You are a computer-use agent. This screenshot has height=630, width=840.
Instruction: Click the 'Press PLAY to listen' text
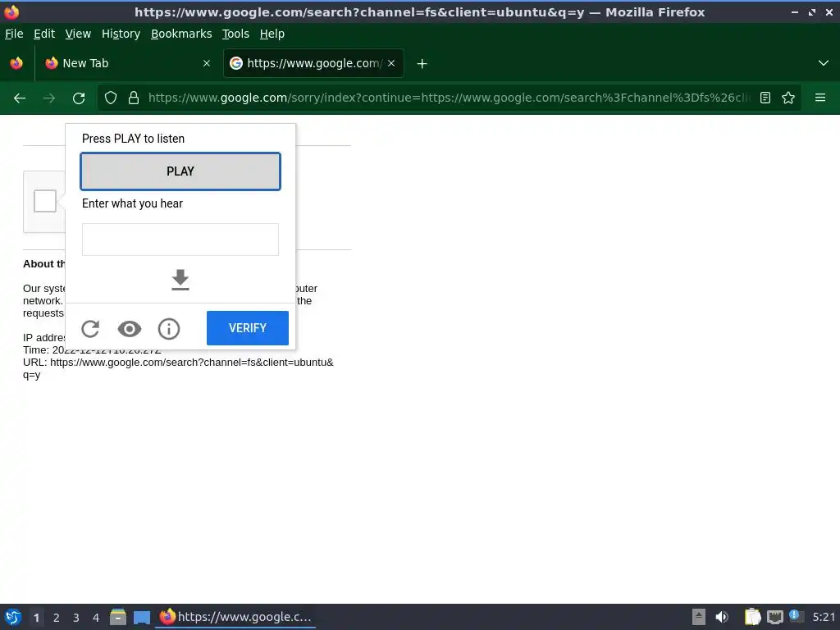tap(134, 139)
